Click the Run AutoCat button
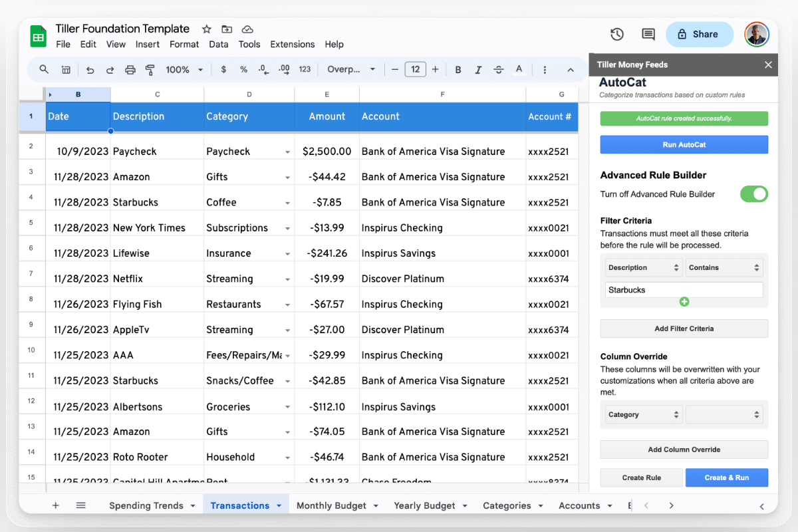Screen dimensions: 798x532 coord(684,145)
